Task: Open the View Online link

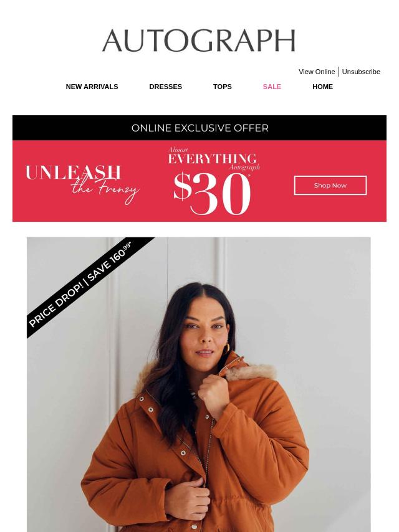Action: tap(317, 72)
